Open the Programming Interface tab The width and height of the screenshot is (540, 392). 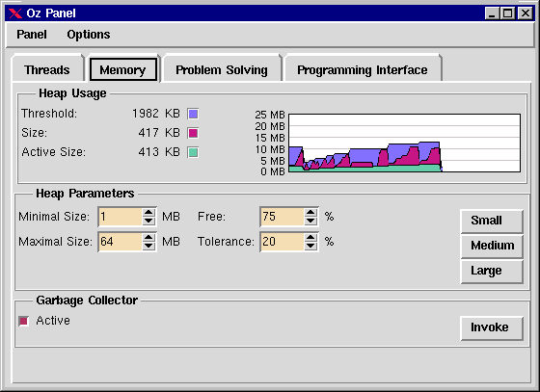363,69
